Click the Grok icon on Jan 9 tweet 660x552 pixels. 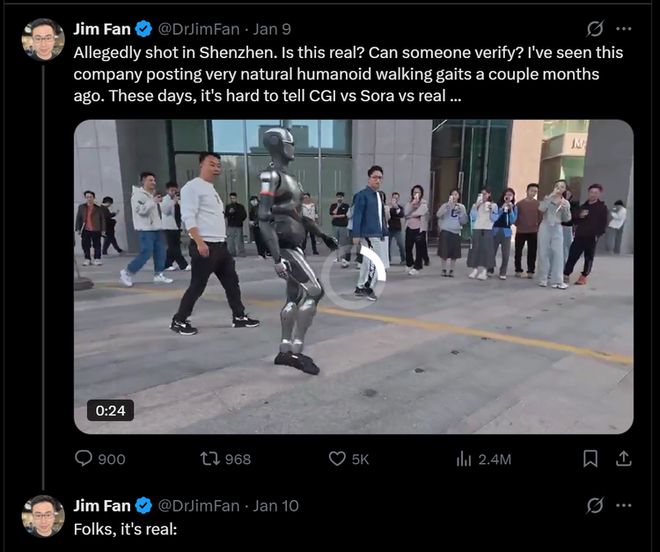point(594,29)
